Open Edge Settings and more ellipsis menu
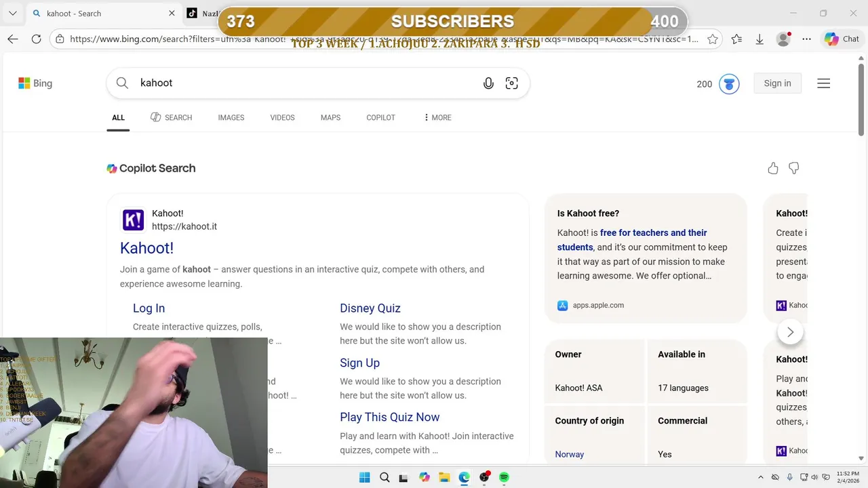Screen dimensions: 868x488 click(806, 39)
